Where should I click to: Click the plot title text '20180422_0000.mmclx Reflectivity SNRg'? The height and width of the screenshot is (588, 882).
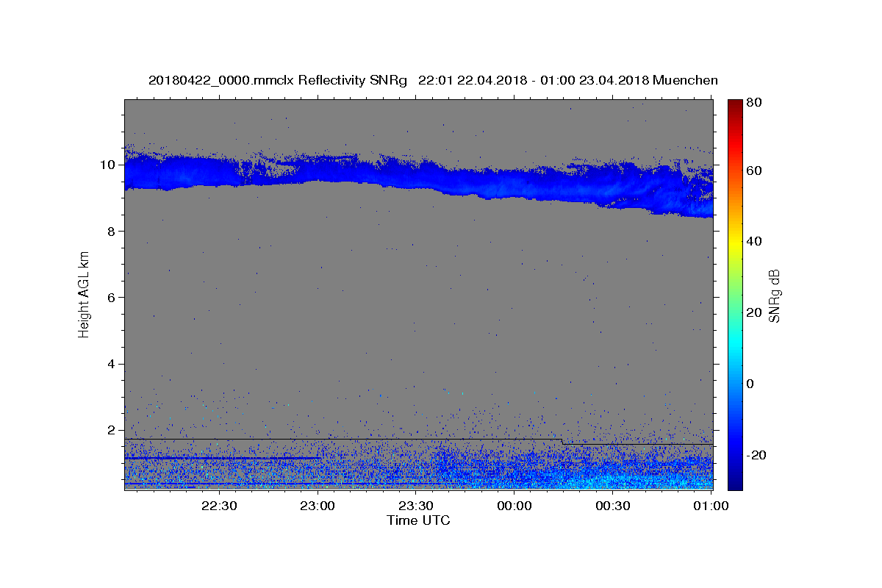(278, 80)
